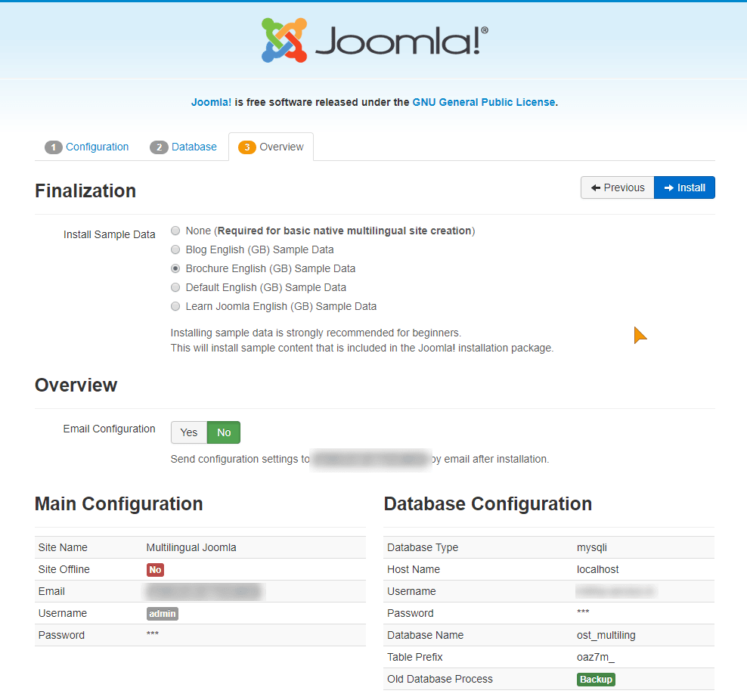
Task: Set Email Configuration to Yes
Action: pyautogui.click(x=189, y=432)
